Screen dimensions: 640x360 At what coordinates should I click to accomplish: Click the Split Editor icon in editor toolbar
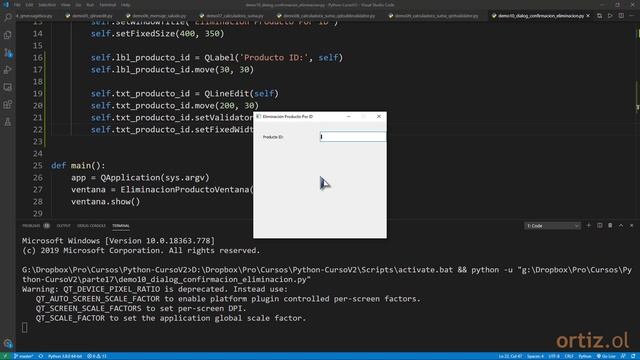tap(621, 16)
